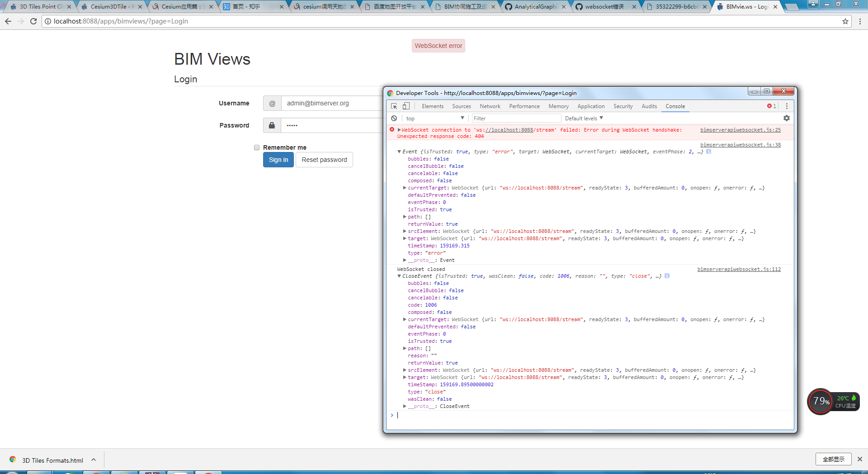Image resolution: width=868 pixels, height=474 pixels.
Task: Click the bimserverapiwebsocket.js:112 source link
Action: [x=739, y=269]
